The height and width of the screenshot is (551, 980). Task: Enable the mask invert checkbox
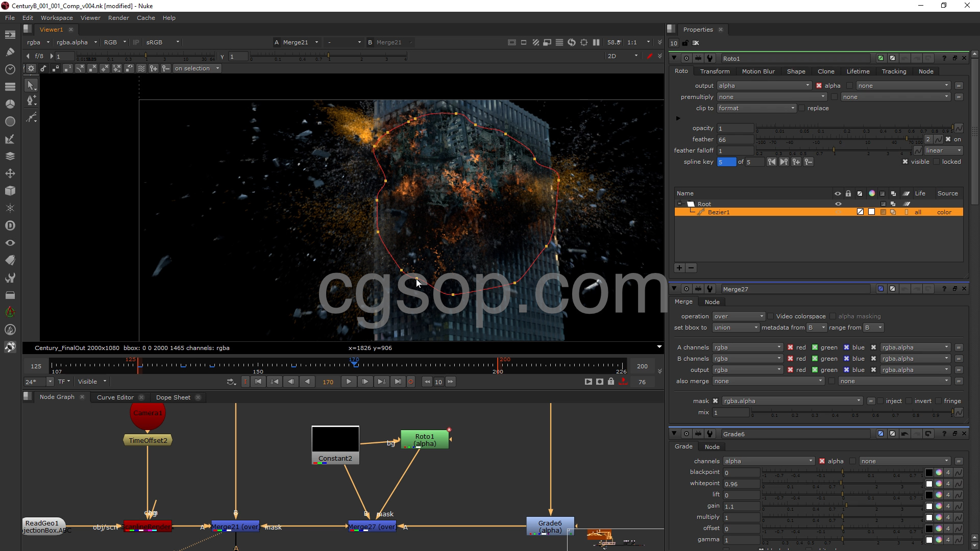pyautogui.click(x=910, y=401)
